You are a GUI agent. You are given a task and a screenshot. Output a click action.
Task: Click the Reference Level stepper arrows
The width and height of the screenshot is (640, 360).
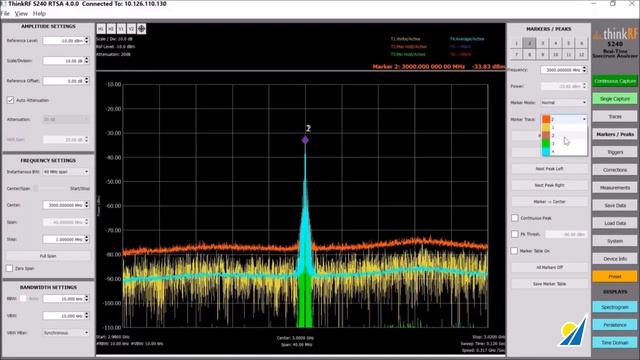point(87,40)
